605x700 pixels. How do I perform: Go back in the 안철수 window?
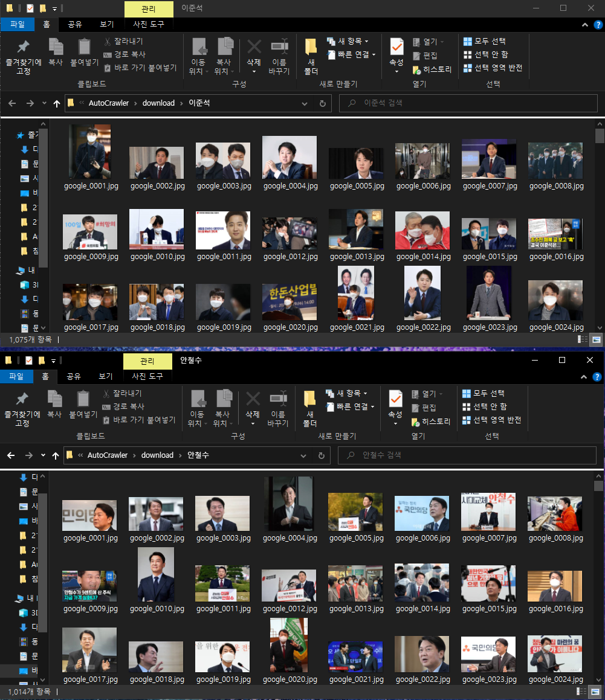point(11,455)
